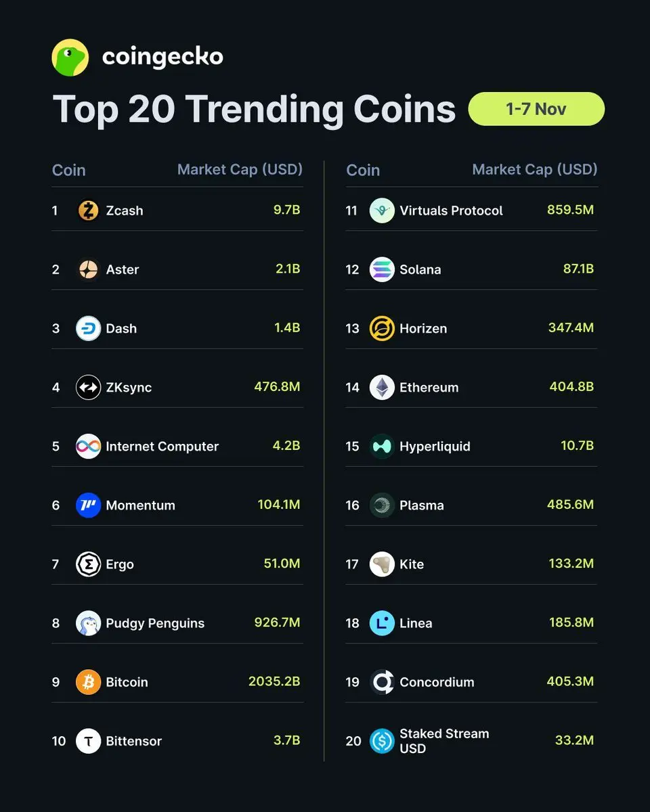This screenshot has height=812, width=650.
Task: Select the Hyperliquid coin icon
Action: [x=382, y=446]
